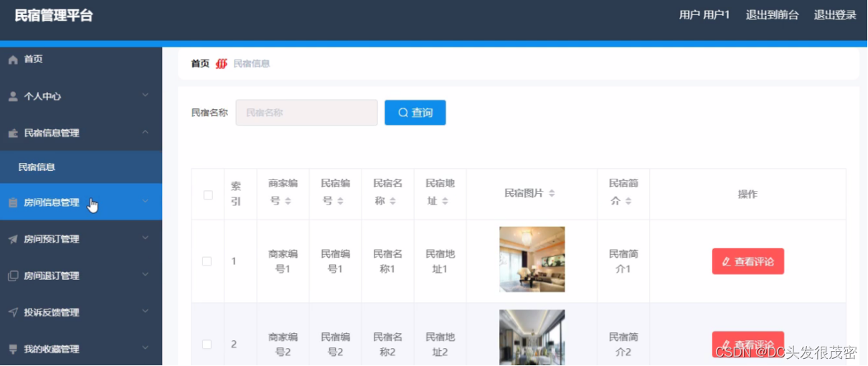Click the cell 民宿地址1

pos(440,261)
